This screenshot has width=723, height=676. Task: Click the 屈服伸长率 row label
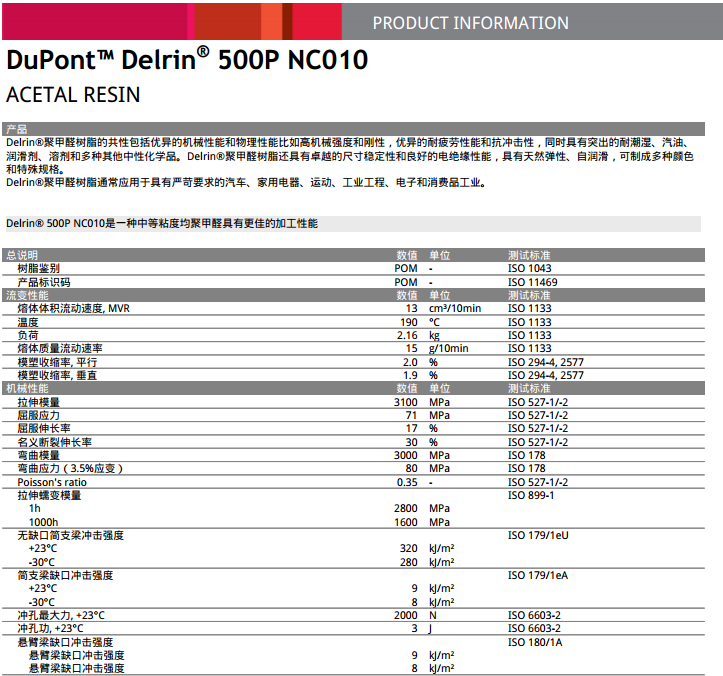tap(44, 428)
